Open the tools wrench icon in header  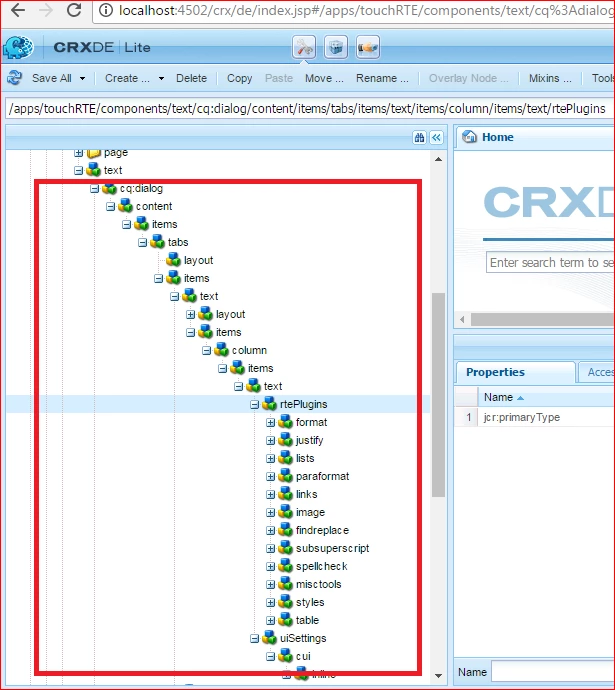[x=304, y=47]
